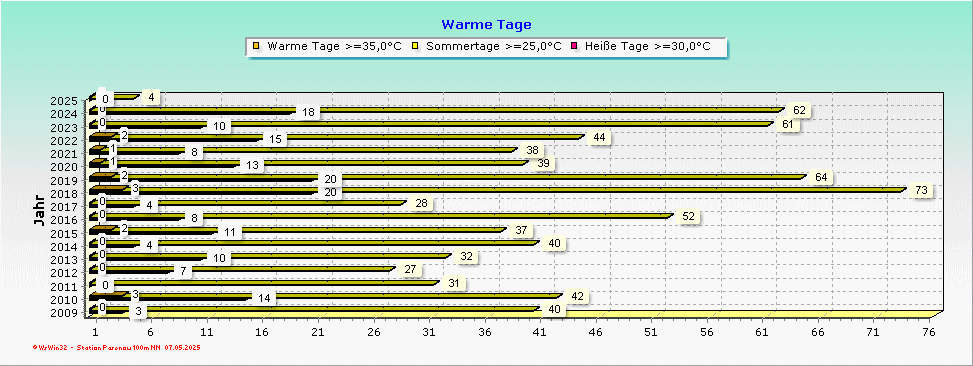Click x-axis tick label 71
Viewport: 973px width, 366px height.
873,333
